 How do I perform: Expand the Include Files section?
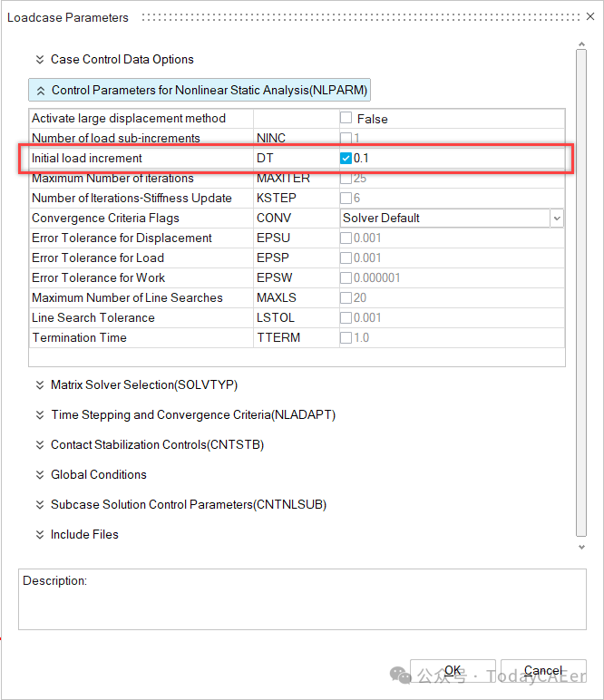[77, 534]
